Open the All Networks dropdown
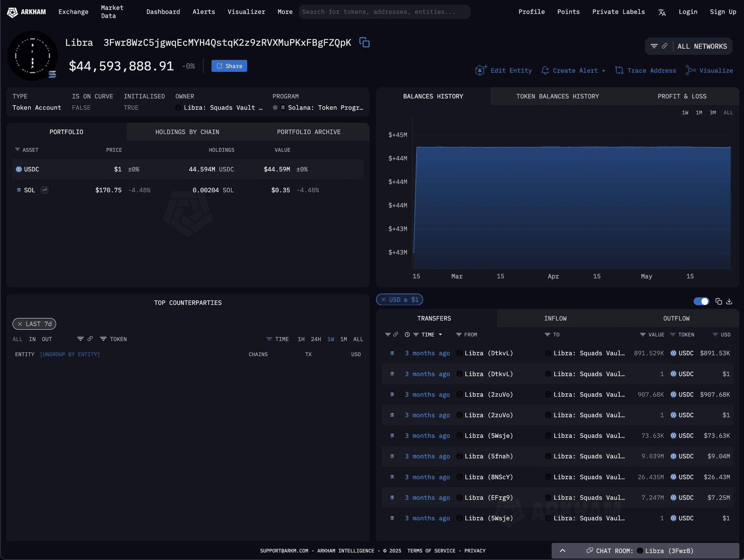Screen dimensions: 744x560 click(702, 46)
